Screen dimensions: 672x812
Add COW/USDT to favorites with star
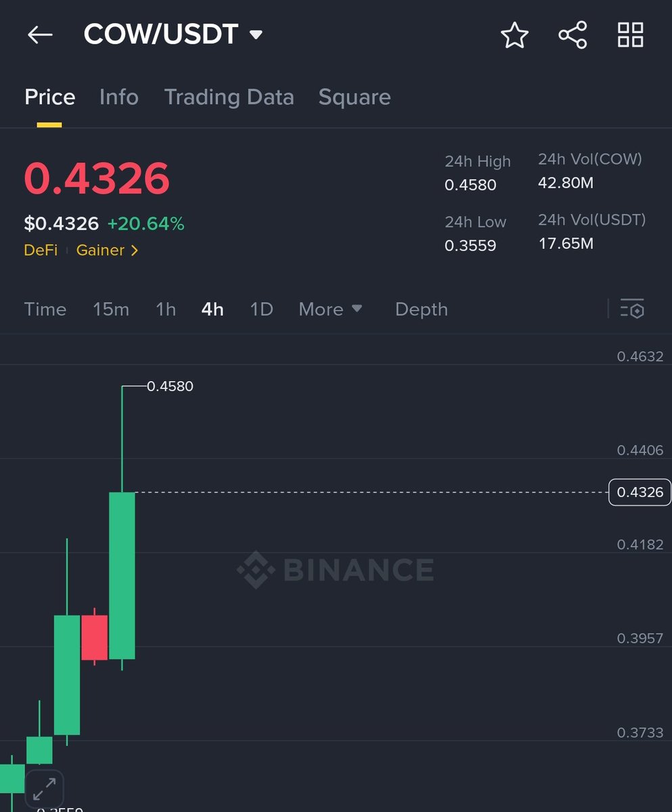coord(514,35)
